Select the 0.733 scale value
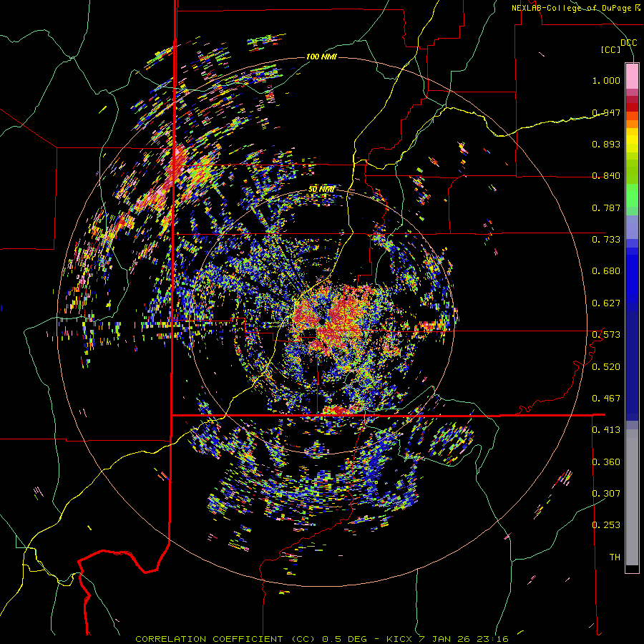 click(x=606, y=240)
